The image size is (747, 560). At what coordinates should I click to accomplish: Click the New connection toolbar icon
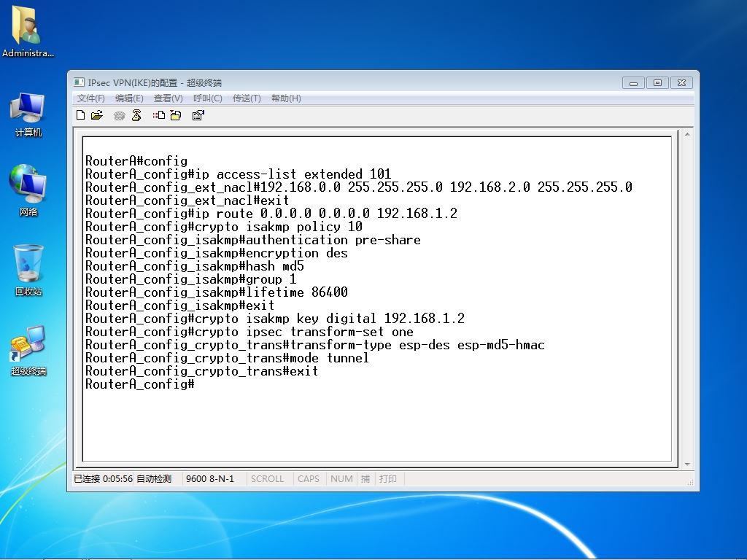point(80,115)
